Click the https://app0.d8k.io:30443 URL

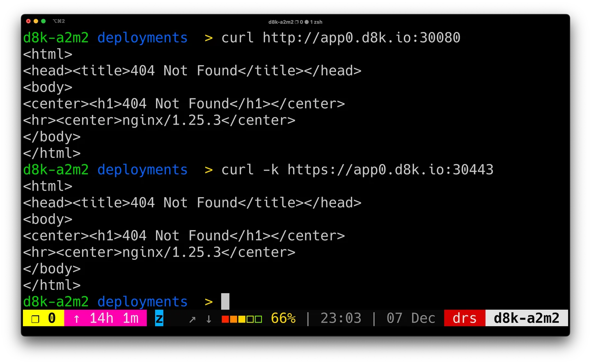pyautogui.click(x=390, y=170)
